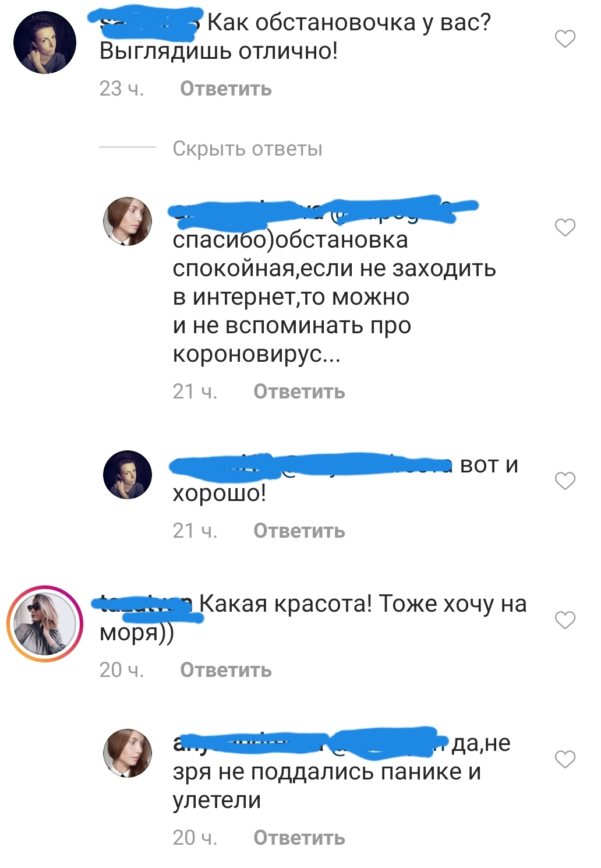Reply to the "Выглядишь отлично!" comment

226,89
